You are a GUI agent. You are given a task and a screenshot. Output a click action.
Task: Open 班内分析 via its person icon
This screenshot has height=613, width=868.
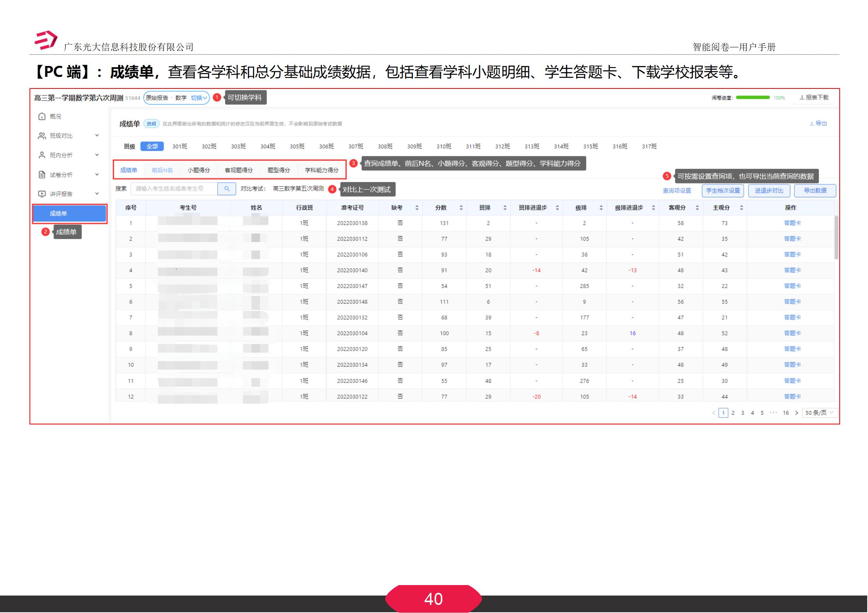42,155
